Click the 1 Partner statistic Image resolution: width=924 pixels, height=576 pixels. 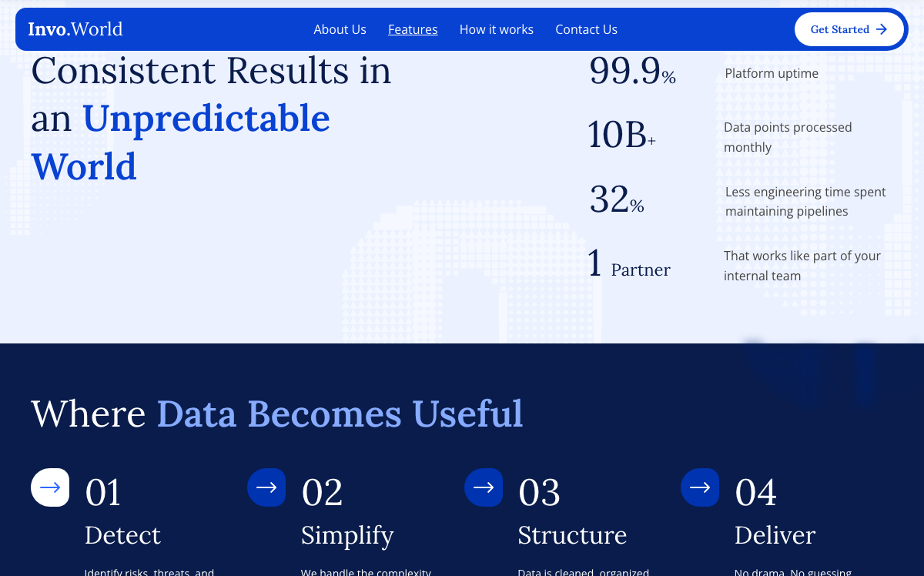(x=628, y=264)
